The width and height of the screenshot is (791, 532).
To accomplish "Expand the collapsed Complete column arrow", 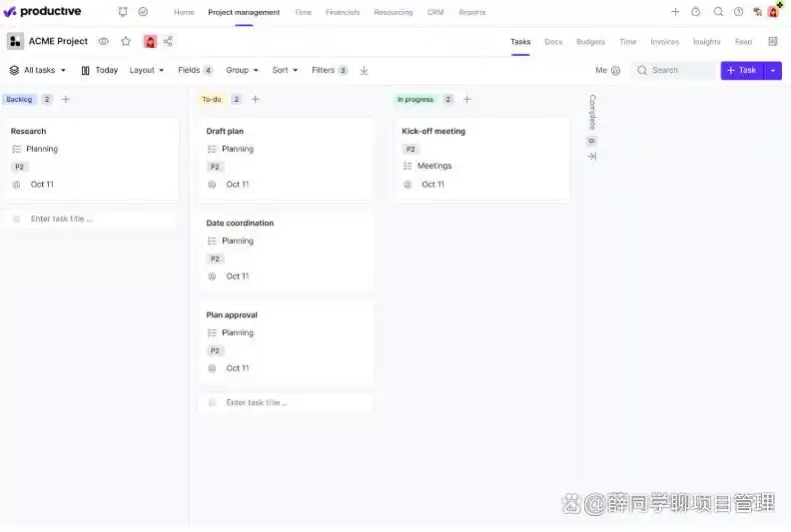I will (592, 157).
